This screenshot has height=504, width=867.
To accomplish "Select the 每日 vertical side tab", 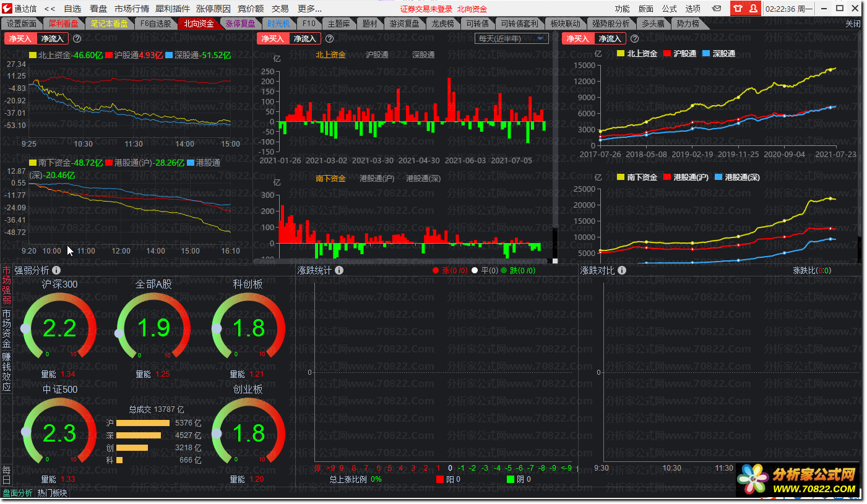I will [6, 475].
